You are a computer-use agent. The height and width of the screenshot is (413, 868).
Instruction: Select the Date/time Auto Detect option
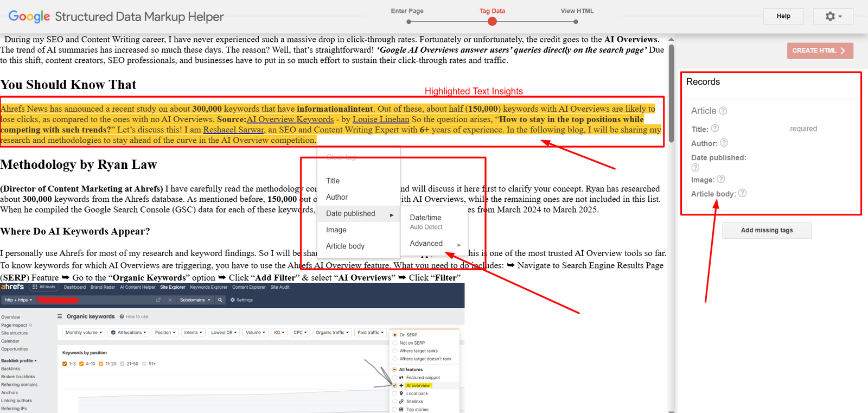434,222
